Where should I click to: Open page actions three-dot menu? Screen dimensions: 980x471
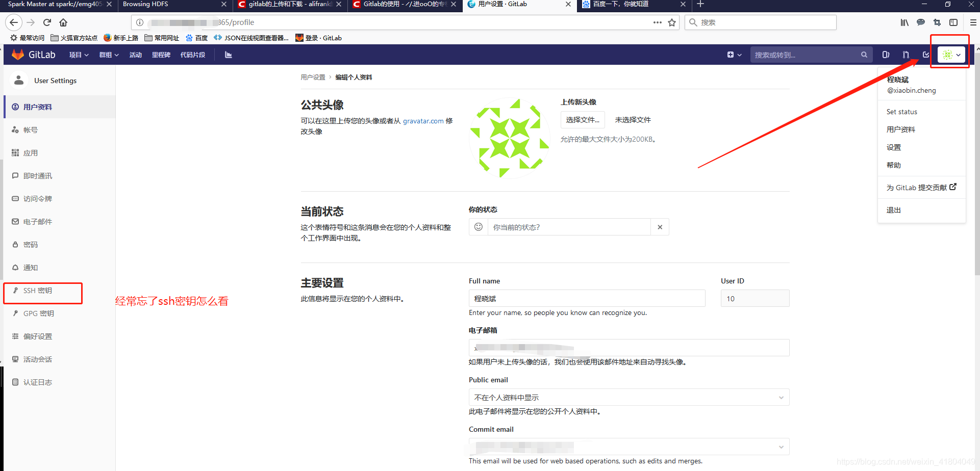coord(657,22)
